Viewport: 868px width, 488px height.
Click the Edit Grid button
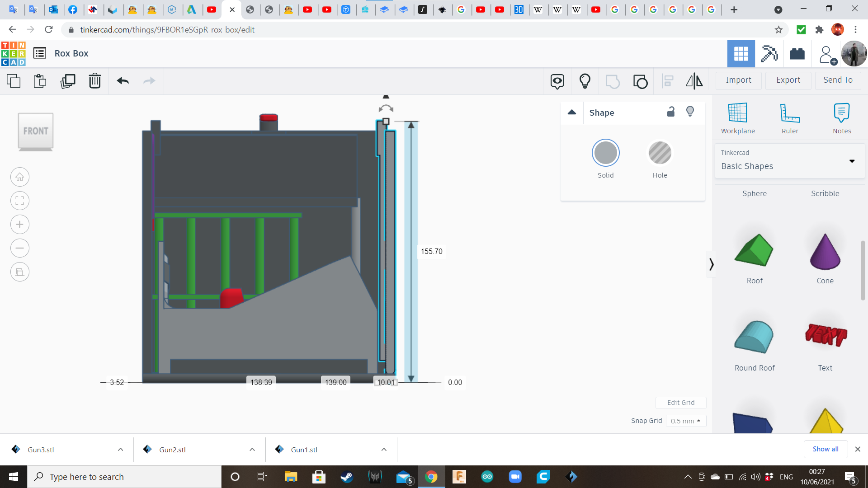point(681,403)
